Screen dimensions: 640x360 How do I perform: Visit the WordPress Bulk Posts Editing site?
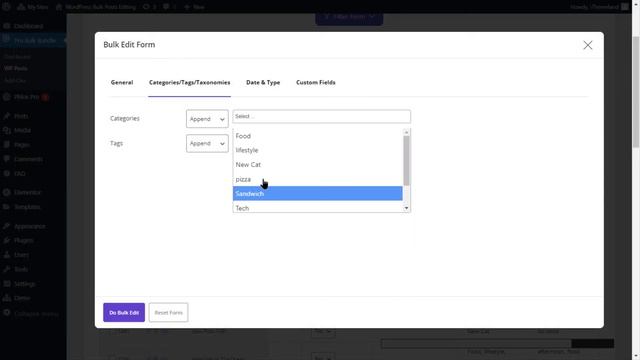click(x=96, y=7)
